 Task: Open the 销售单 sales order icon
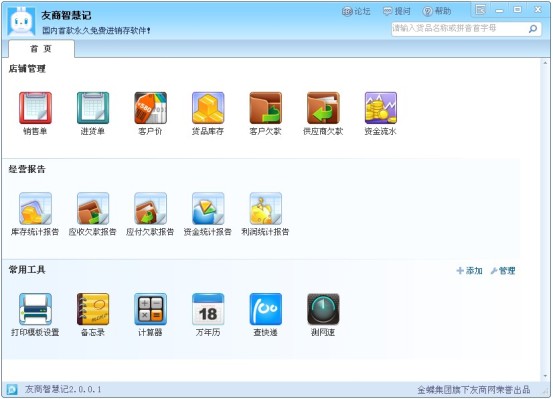click(35, 108)
